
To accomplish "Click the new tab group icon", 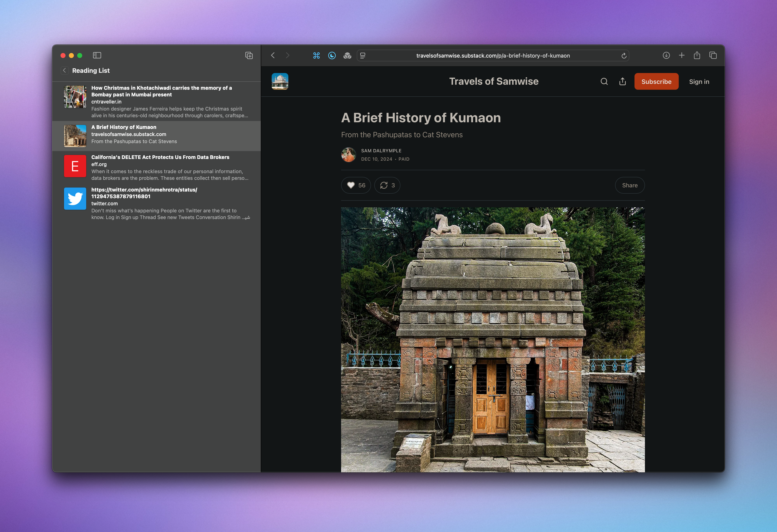I will tap(249, 55).
